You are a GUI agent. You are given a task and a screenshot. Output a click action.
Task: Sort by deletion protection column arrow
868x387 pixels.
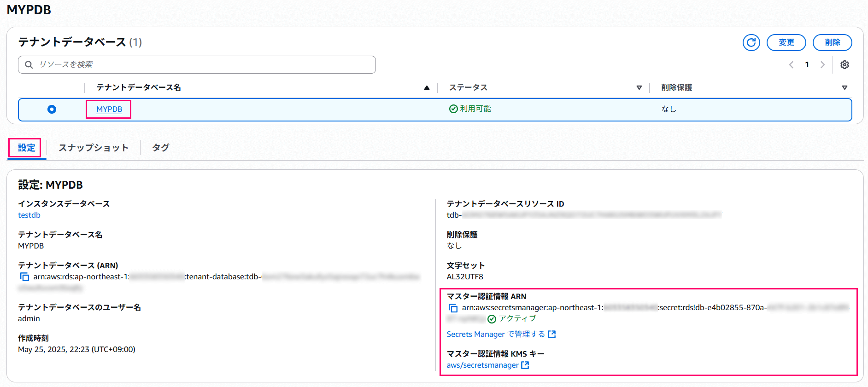coord(845,87)
